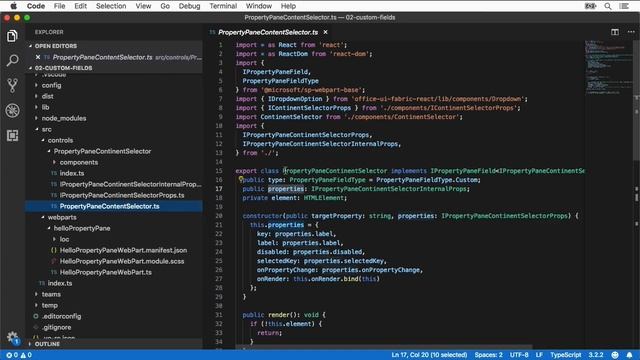Select PropertyPaneContentSelector.ts in file tree
640x360 pixels.
coord(109,207)
